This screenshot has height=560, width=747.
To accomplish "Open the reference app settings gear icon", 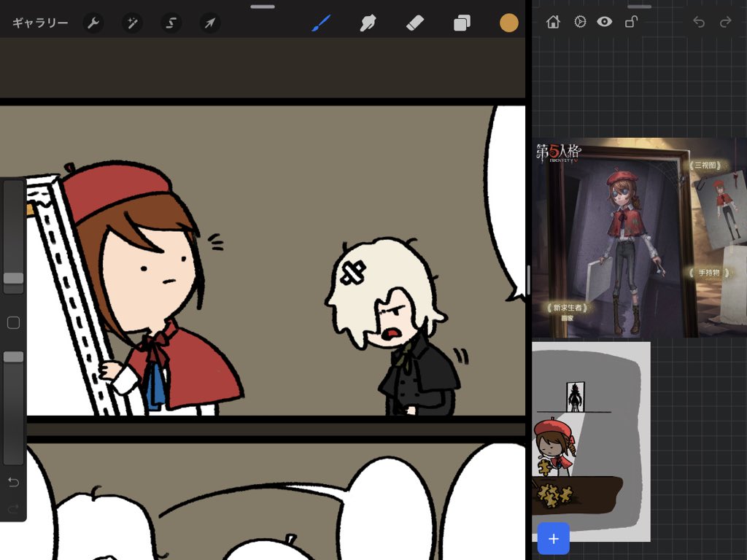I will pyautogui.click(x=580, y=22).
